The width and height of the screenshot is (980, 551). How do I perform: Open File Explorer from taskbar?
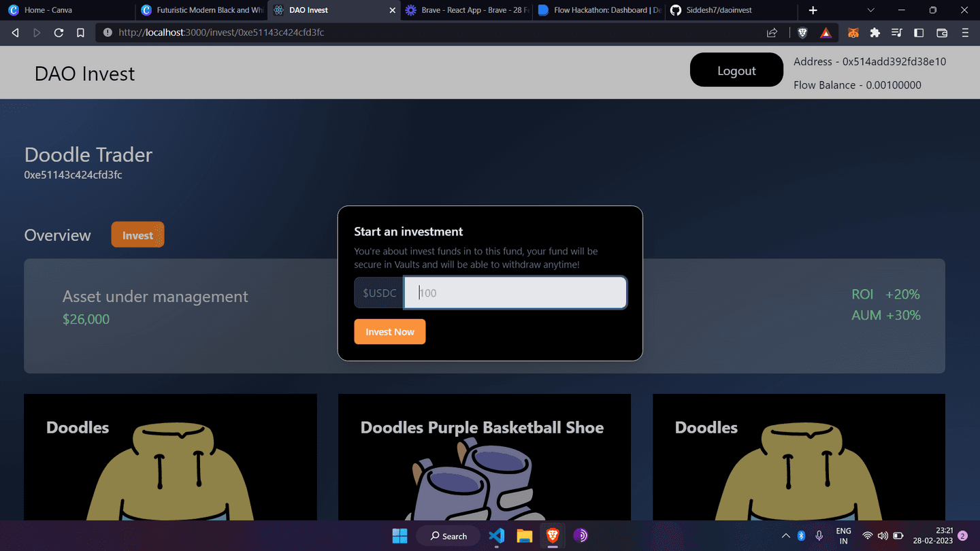[x=524, y=536]
